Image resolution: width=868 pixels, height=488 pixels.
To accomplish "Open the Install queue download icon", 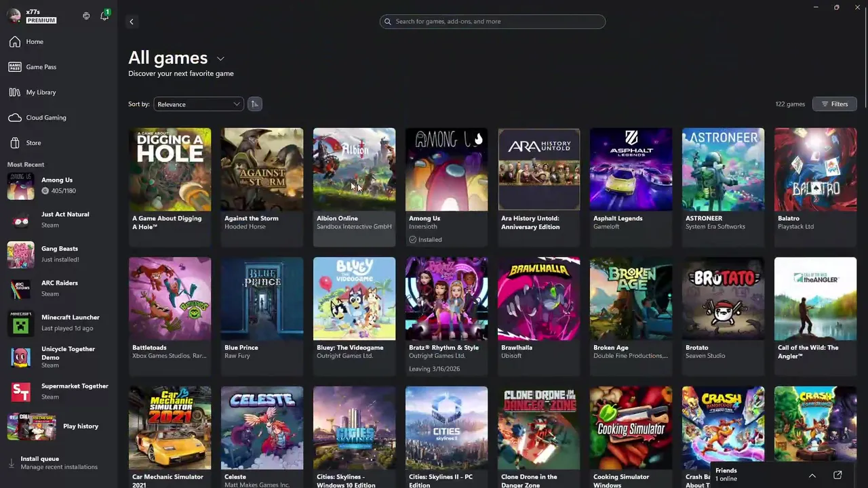I will click(x=11, y=463).
